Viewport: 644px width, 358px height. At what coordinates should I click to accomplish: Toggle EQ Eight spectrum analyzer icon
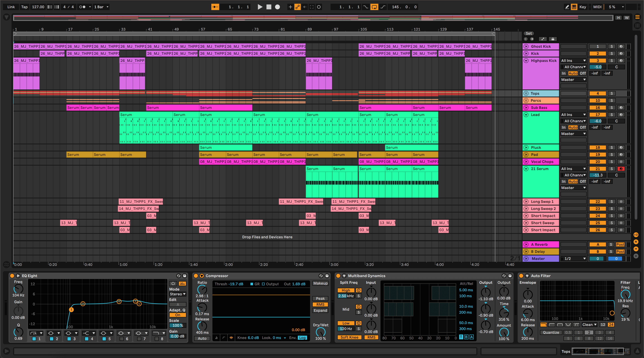pos(182,283)
